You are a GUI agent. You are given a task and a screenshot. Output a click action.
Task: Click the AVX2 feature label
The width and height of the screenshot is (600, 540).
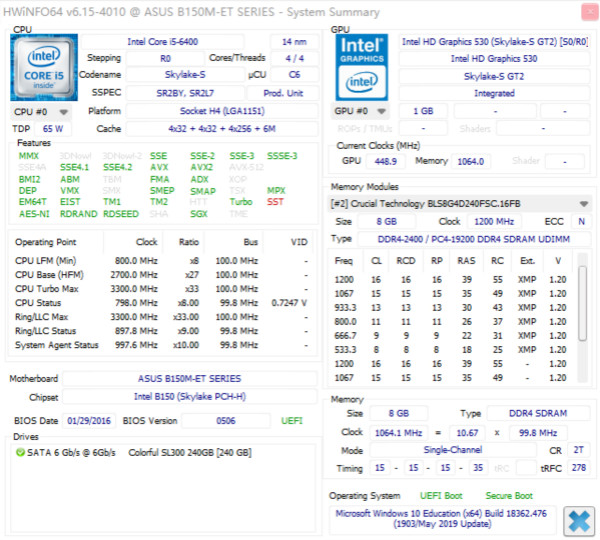pos(202,167)
